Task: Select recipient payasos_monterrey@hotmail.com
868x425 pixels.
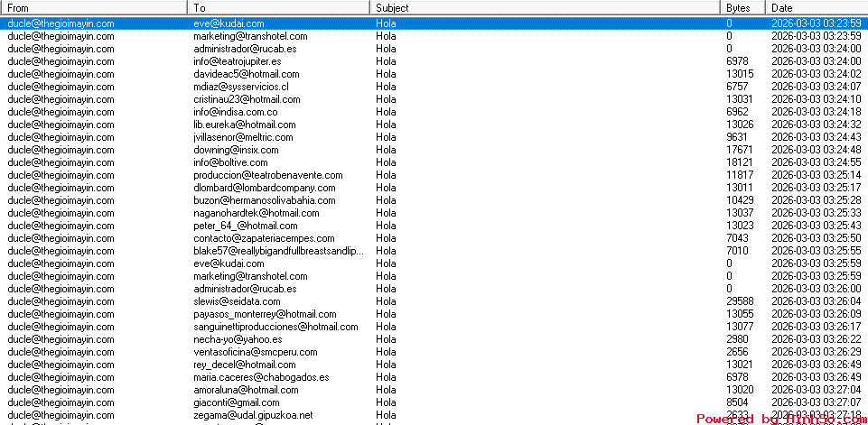Action: point(265,314)
